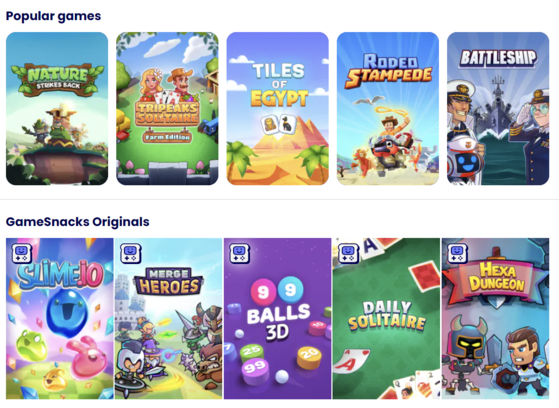Select the Battleship game card
The height and width of the screenshot is (408, 559).
point(498,108)
